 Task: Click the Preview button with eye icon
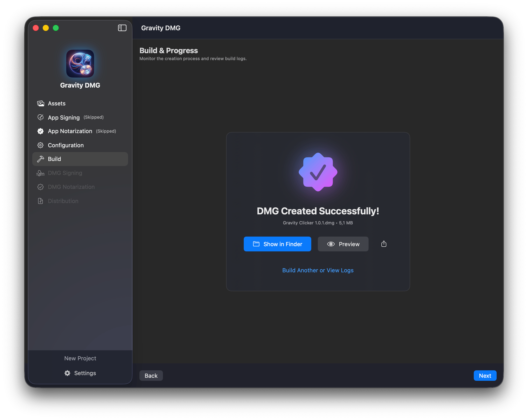click(x=343, y=244)
